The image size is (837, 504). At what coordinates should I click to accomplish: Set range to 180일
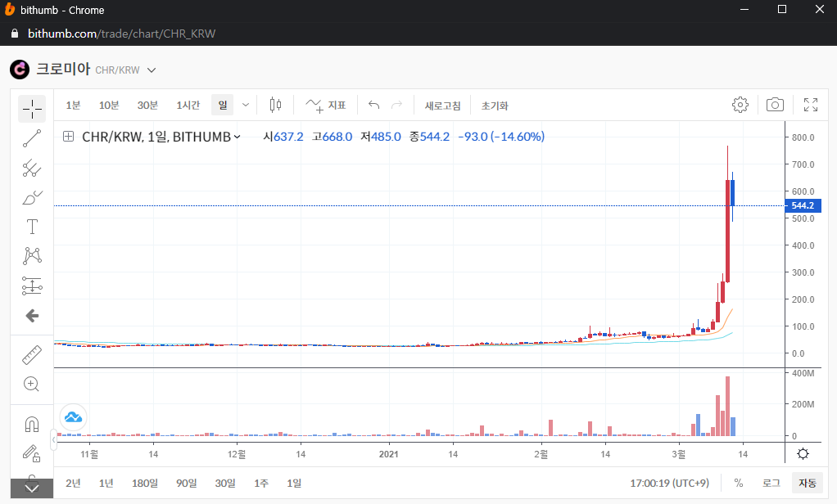[x=145, y=484]
